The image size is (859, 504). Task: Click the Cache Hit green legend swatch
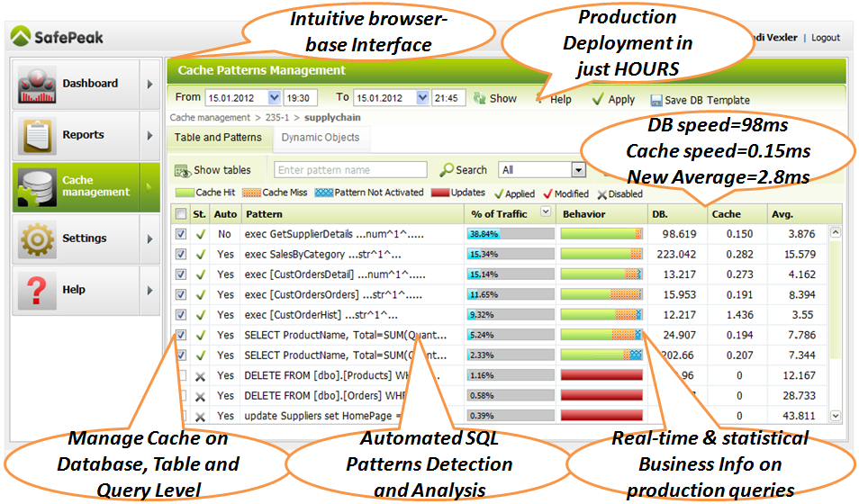tap(185, 193)
